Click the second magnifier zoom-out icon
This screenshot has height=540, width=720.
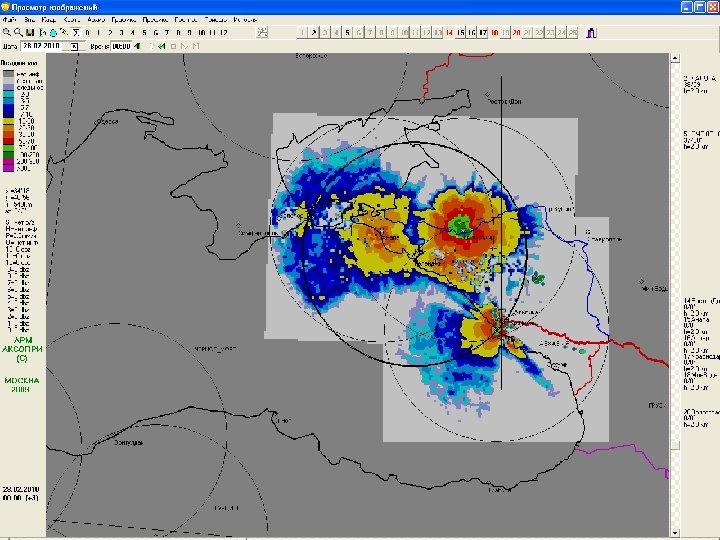(x=18, y=33)
